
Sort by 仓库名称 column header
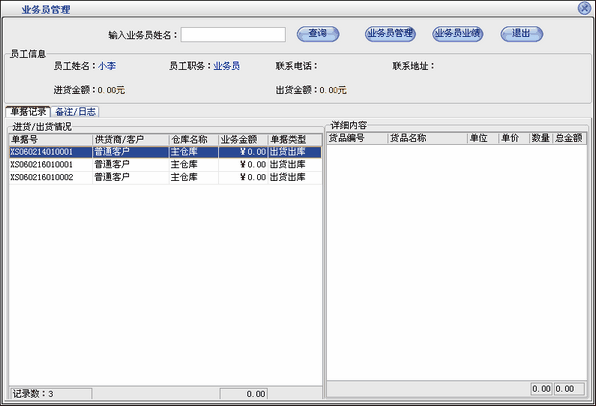tap(193, 140)
